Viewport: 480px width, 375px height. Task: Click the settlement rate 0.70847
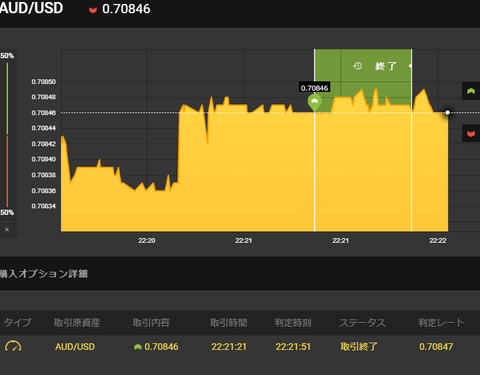coord(436,347)
